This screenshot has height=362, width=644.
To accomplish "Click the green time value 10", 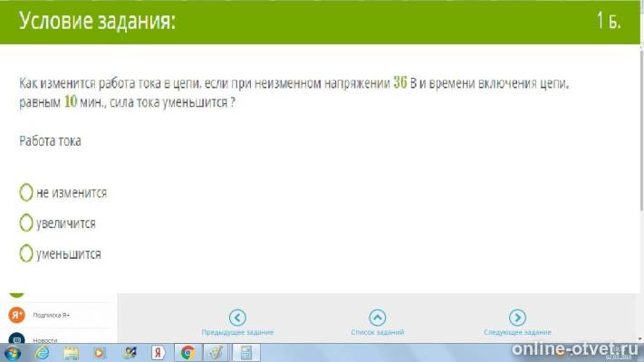I will click(71, 101).
